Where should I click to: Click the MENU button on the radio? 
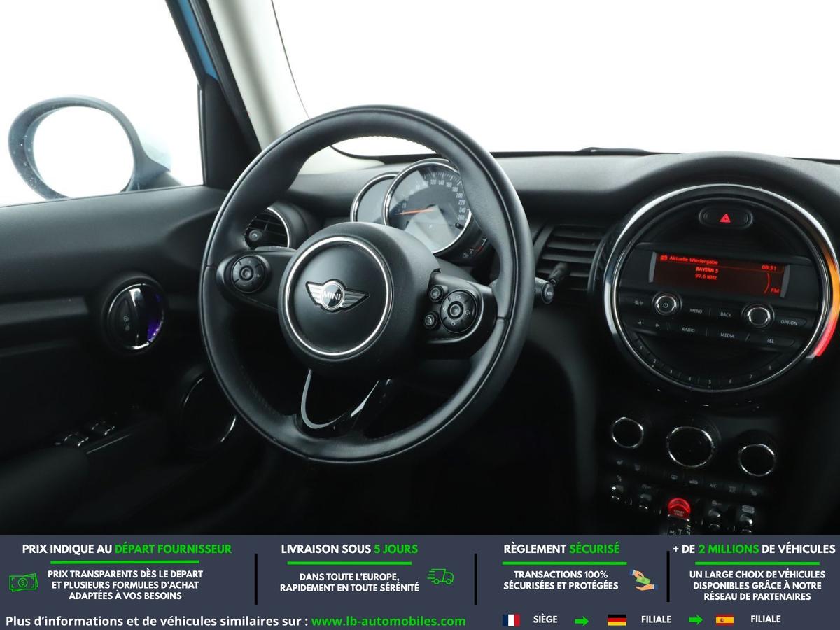[x=695, y=311]
